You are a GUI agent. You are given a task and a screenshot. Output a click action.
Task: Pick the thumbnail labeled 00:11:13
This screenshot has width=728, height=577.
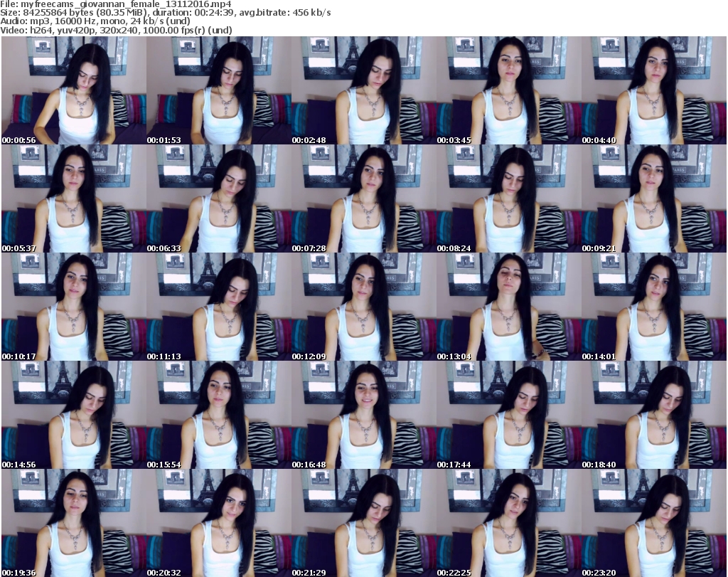coord(219,307)
